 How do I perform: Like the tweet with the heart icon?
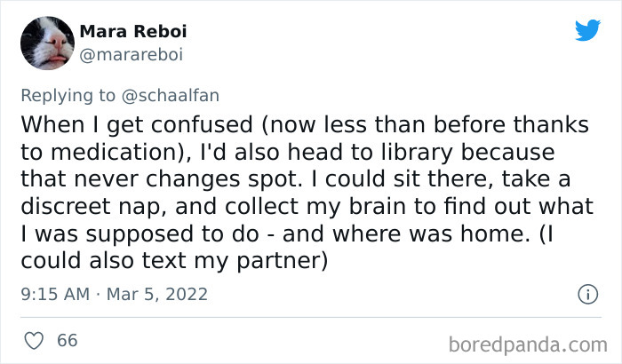[34, 340]
